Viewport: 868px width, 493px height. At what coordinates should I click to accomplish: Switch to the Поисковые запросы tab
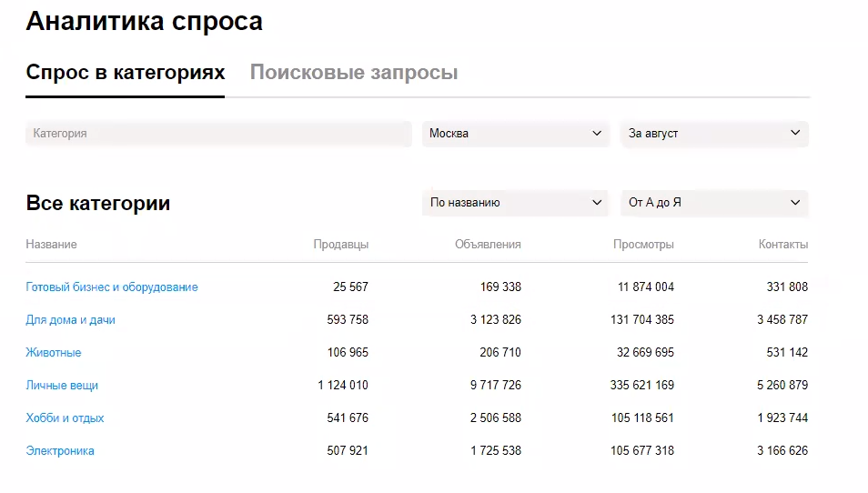pyautogui.click(x=354, y=73)
